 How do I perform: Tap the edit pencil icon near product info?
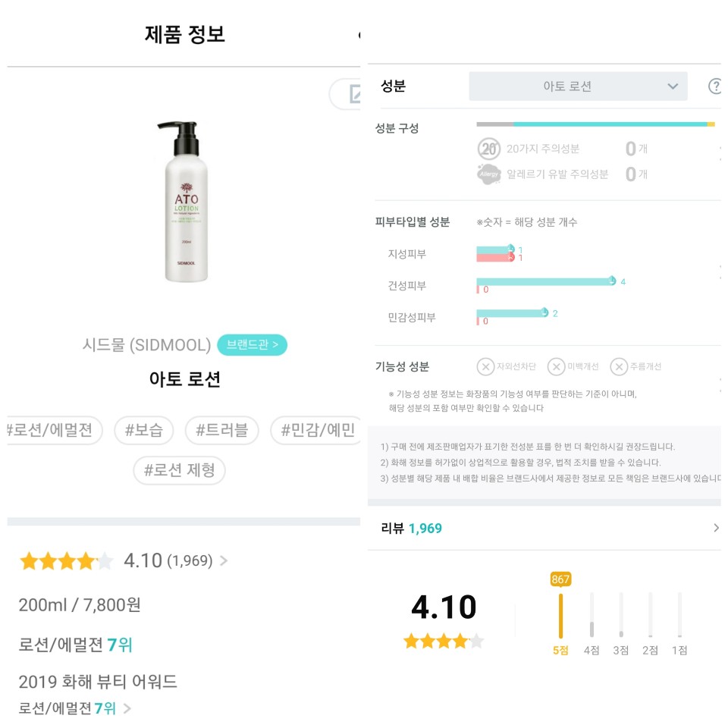pos(354,94)
